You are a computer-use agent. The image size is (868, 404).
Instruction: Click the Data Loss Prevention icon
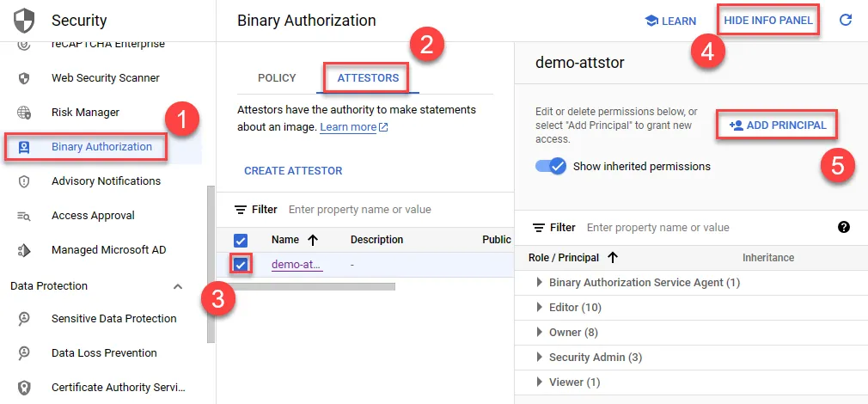24,353
